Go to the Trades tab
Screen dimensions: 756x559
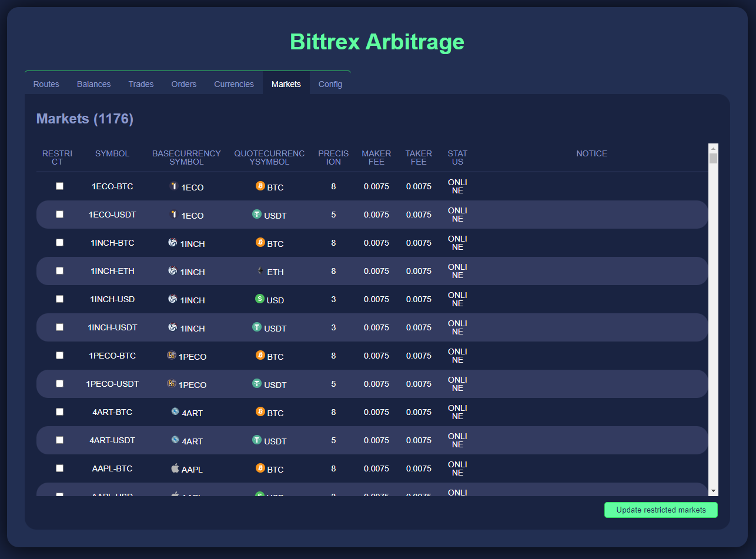(141, 84)
